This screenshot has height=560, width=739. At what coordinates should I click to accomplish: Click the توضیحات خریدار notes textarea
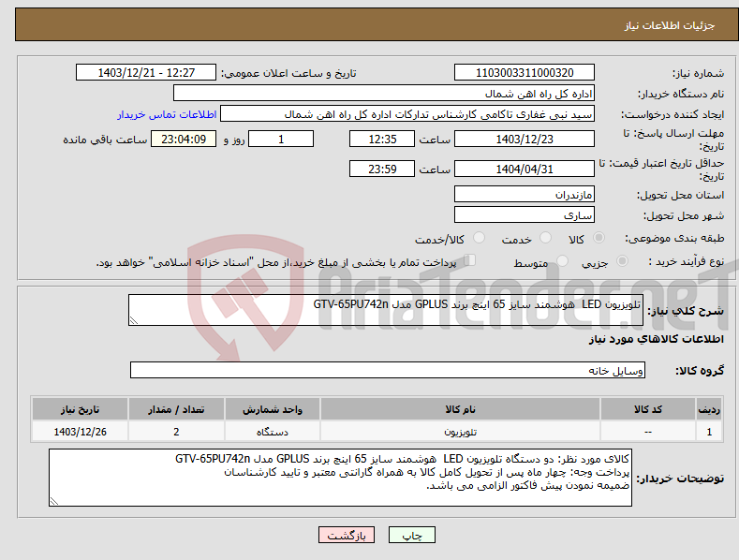pyautogui.click(x=340, y=478)
